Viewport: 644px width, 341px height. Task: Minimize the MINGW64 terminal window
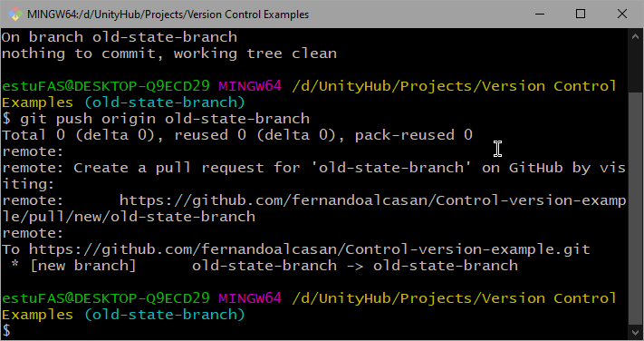(x=540, y=14)
